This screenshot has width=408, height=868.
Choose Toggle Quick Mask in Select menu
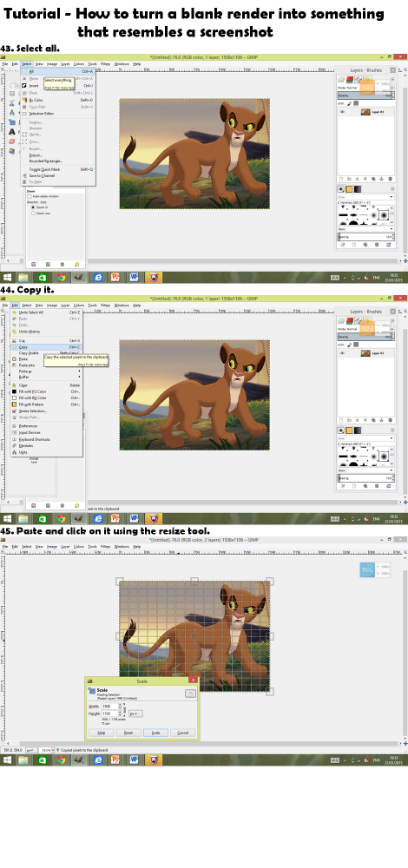tap(57, 169)
